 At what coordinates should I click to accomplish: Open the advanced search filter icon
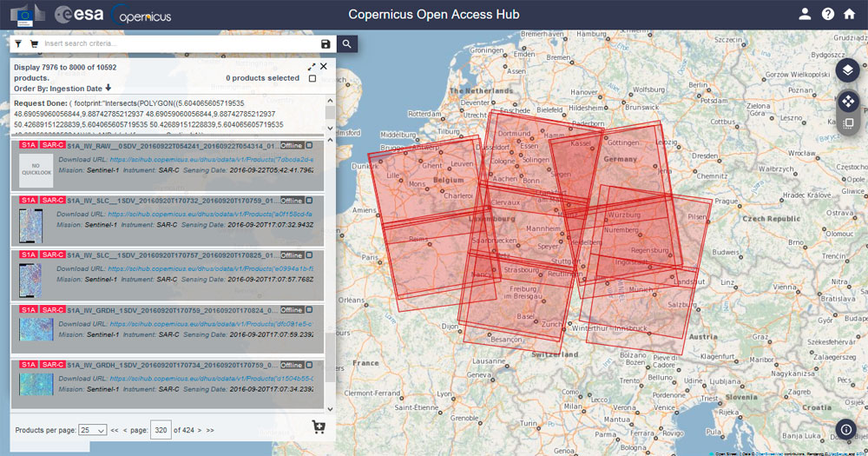[18, 43]
